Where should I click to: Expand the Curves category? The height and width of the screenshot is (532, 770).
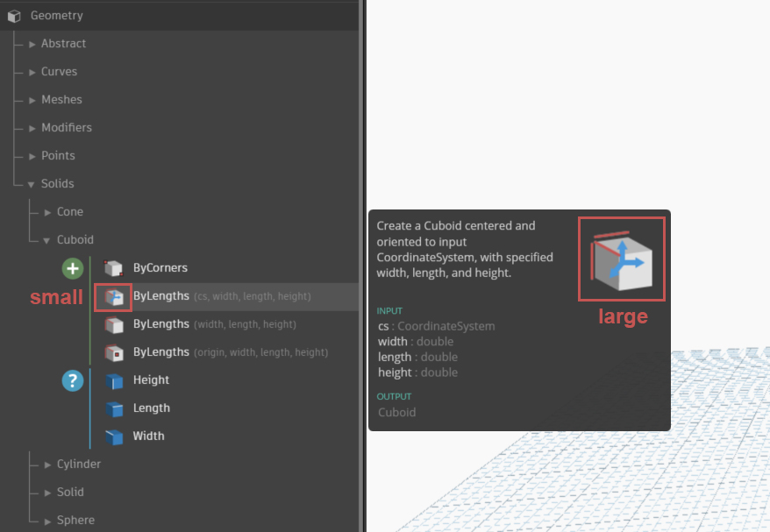click(32, 72)
